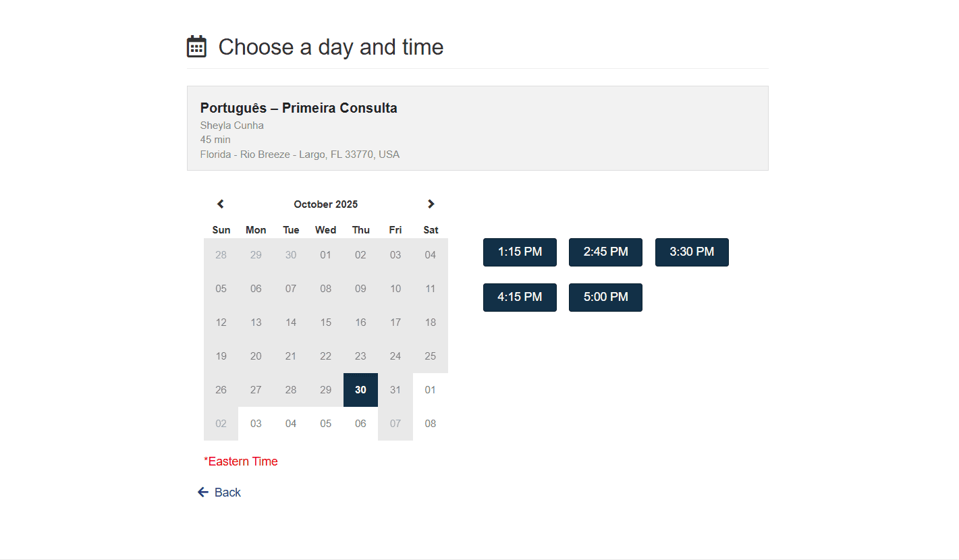The width and height of the screenshot is (959, 560).
Task: Pick Thursday November 06 date
Action: tap(360, 424)
